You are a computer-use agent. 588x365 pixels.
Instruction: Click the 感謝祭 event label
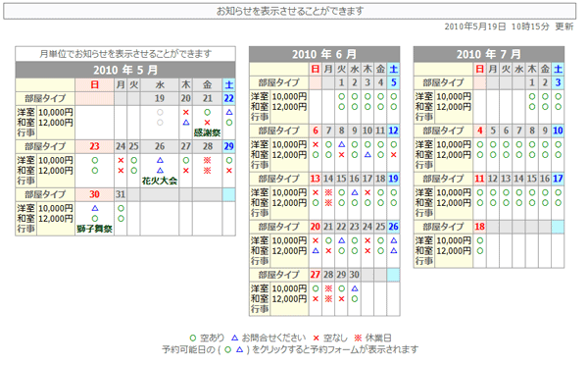207,132
